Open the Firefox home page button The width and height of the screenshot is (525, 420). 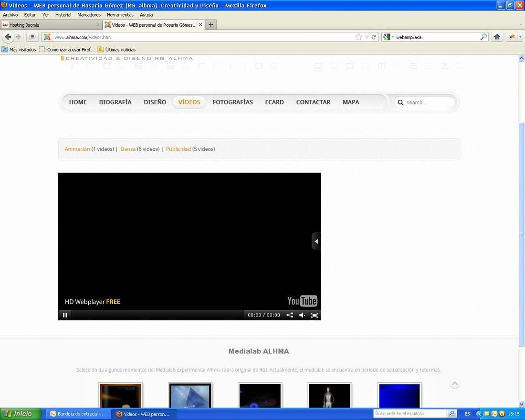point(497,37)
